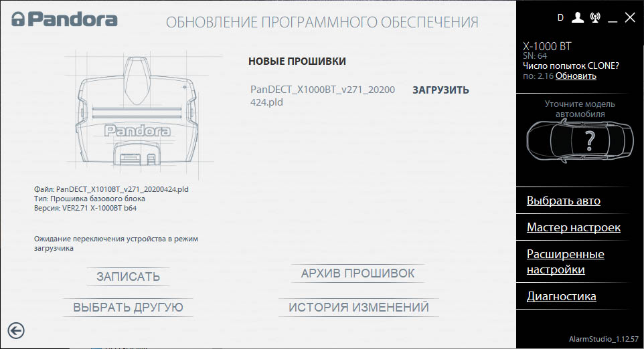Click ВЫБРАТЬ ДРУГУЮ button
This screenshot has width=644, height=349.
tap(128, 308)
